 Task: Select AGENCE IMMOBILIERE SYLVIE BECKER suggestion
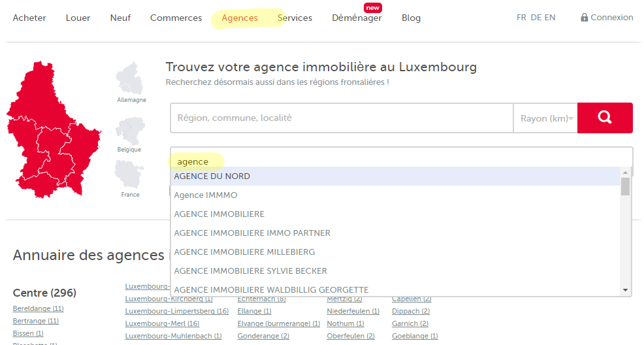point(250,271)
